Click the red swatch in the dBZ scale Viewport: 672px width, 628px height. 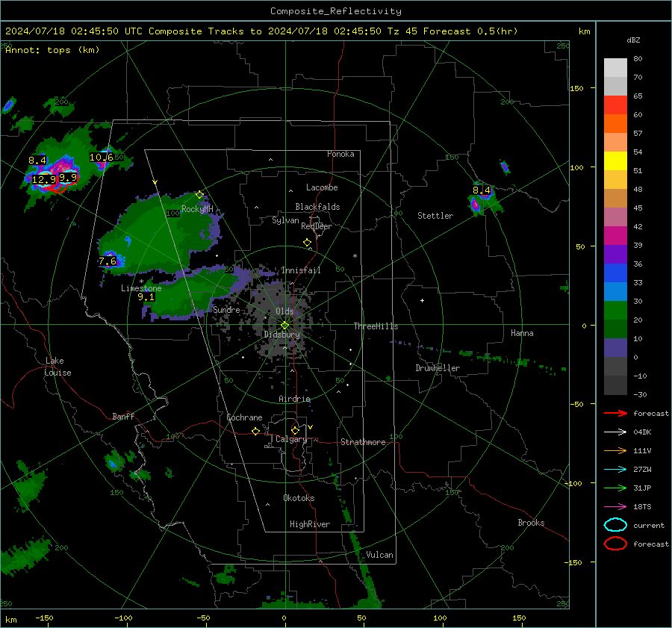[x=615, y=105]
